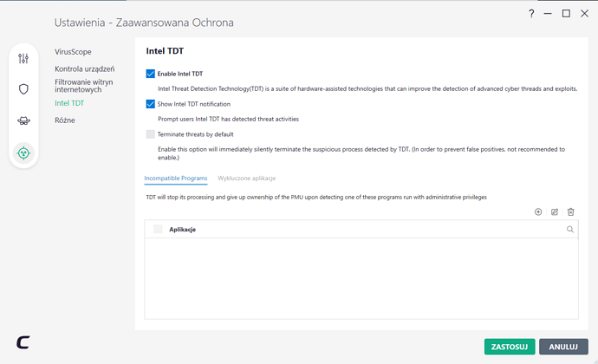This screenshot has height=364, width=598.
Task: Open the Firewall incognito-hat section icon
Action: pyautogui.click(x=23, y=121)
